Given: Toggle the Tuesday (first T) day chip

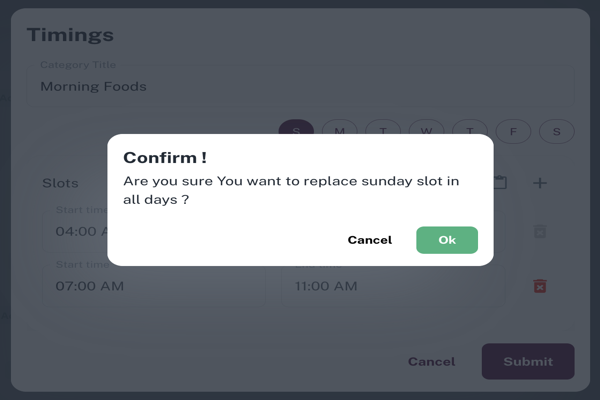Looking at the screenshot, I should (382, 131).
